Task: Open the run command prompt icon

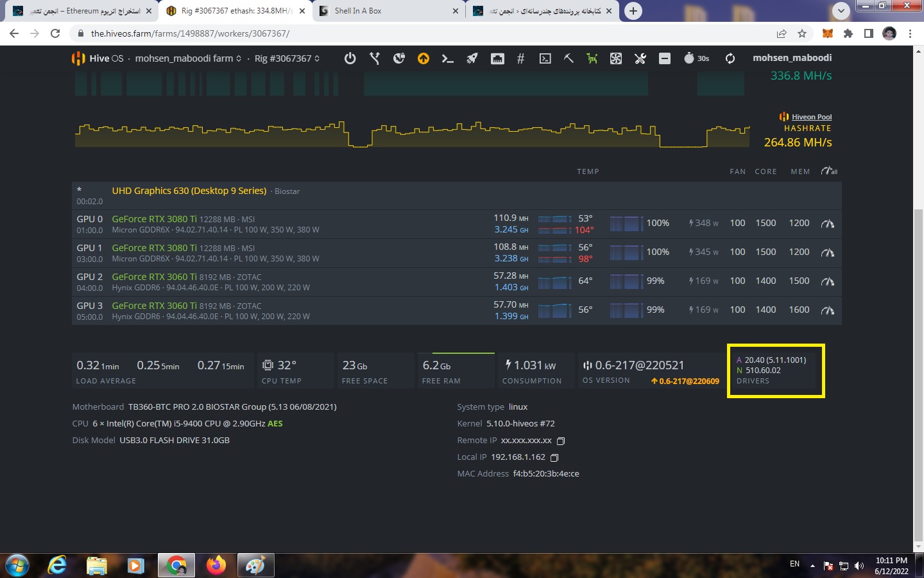Action: pyautogui.click(x=447, y=58)
